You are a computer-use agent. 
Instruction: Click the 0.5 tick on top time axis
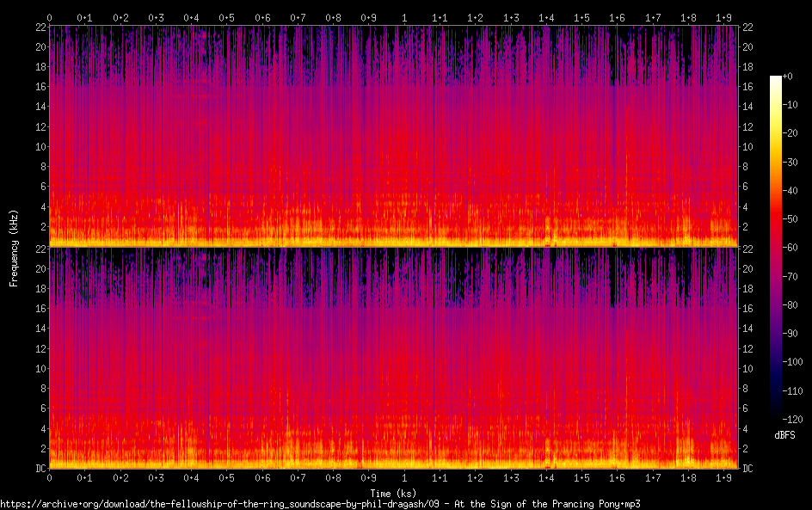[x=227, y=17]
